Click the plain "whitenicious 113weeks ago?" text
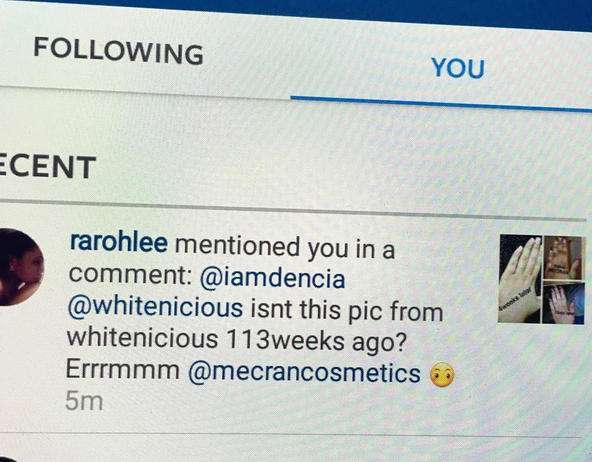The height and width of the screenshot is (462, 592). (237, 339)
